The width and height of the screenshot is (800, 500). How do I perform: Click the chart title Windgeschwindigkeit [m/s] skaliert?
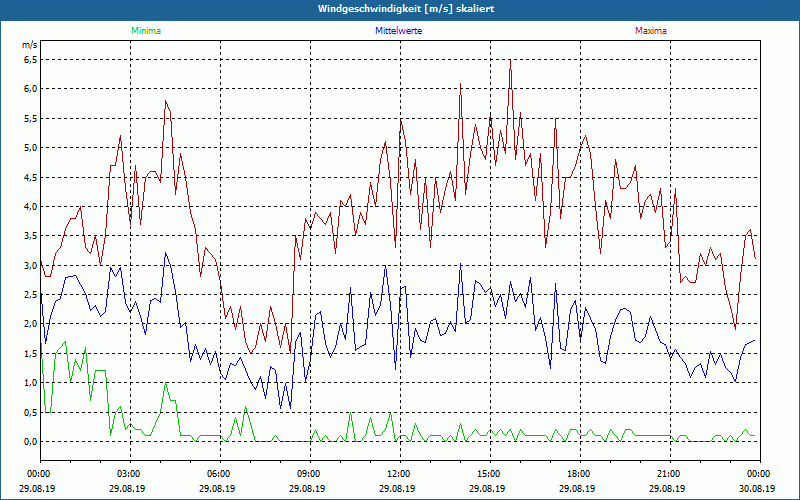[x=406, y=9]
